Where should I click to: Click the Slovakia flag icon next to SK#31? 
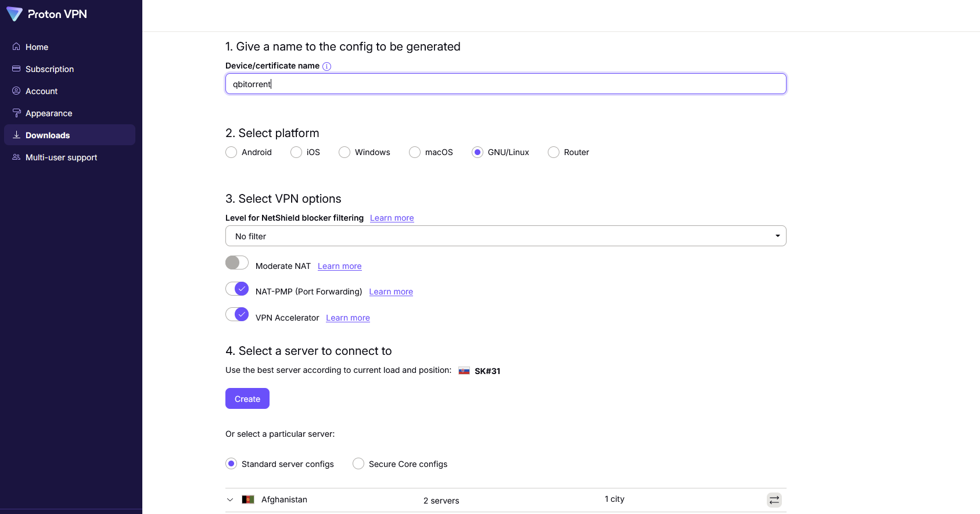click(x=464, y=371)
